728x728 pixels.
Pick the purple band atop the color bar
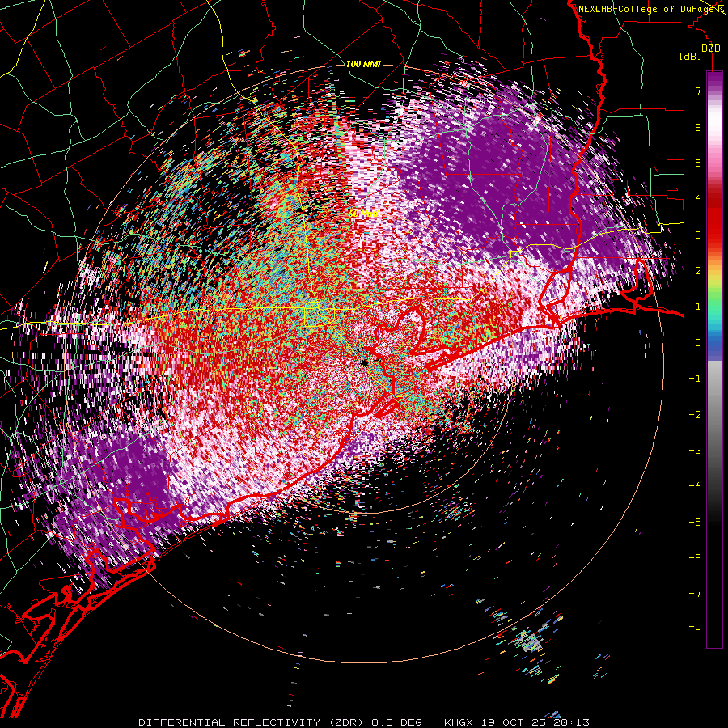[714, 79]
